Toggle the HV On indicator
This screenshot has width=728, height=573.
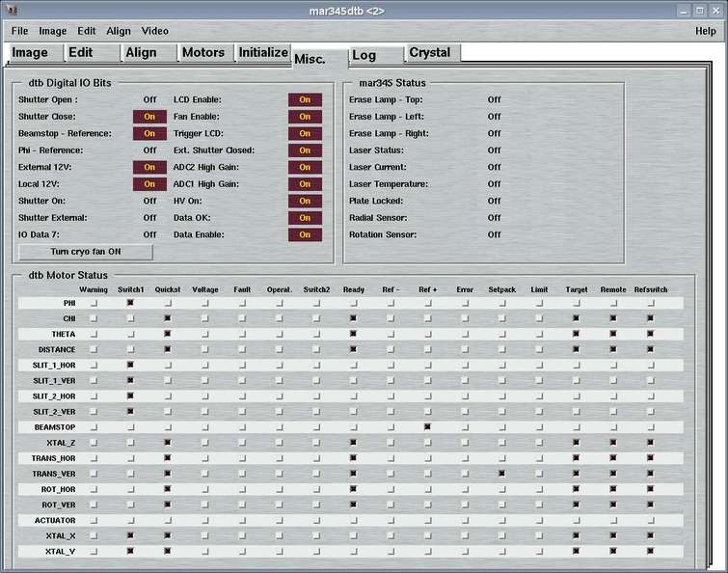coord(305,201)
